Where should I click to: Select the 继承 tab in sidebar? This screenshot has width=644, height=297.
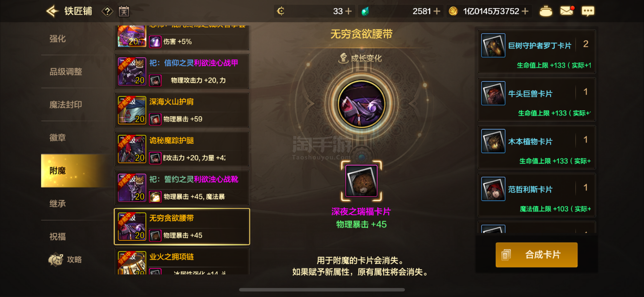[x=58, y=204]
